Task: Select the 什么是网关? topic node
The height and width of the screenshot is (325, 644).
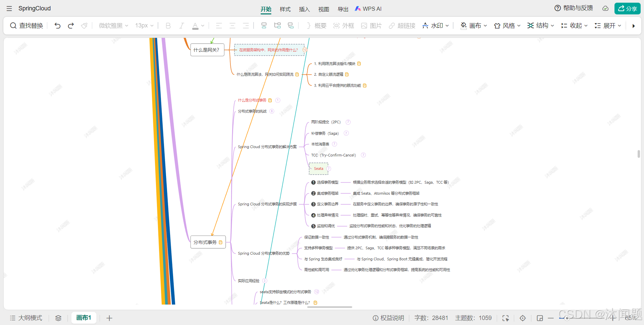Action: click(x=207, y=50)
